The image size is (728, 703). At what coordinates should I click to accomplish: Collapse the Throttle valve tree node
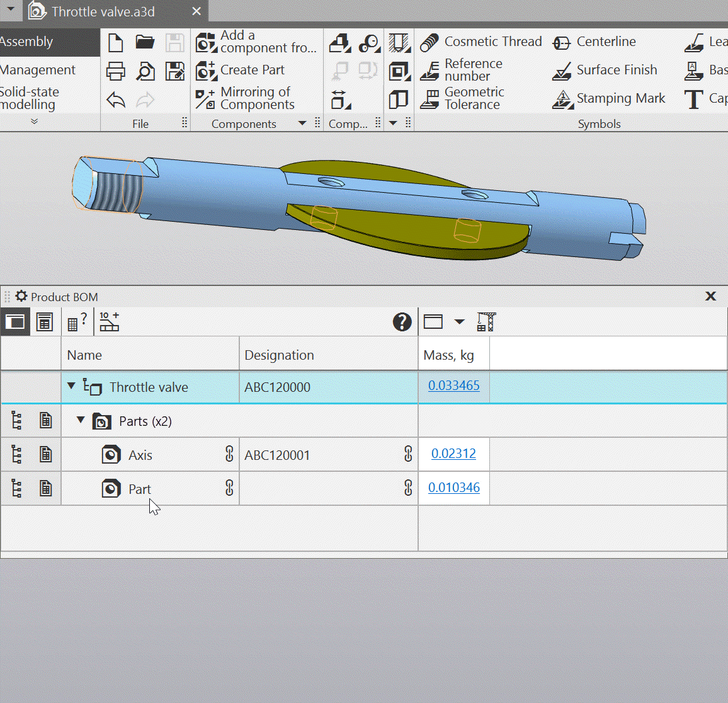pos(71,386)
